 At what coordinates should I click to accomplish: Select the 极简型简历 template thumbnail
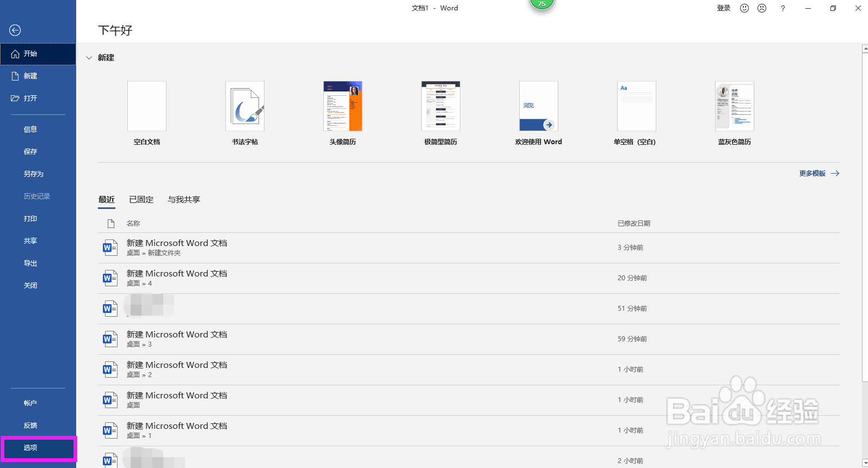[441, 106]
